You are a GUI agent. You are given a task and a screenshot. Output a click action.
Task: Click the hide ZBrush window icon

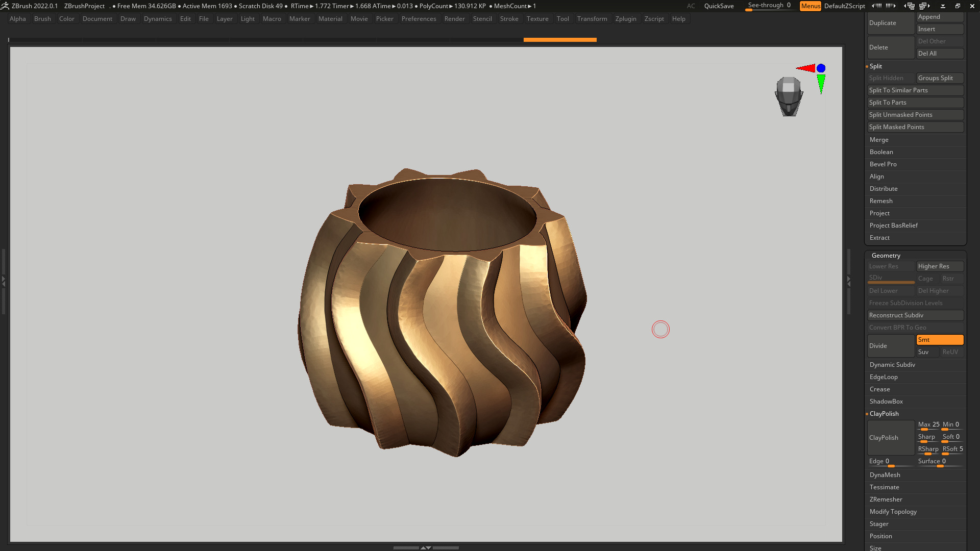click(943, 6)
